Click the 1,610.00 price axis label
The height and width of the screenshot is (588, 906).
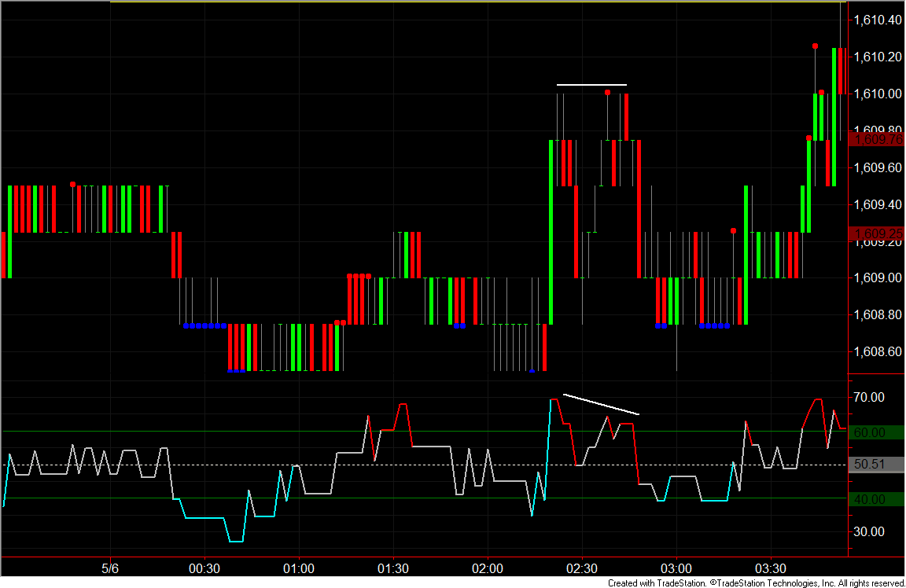click(878, 94)
